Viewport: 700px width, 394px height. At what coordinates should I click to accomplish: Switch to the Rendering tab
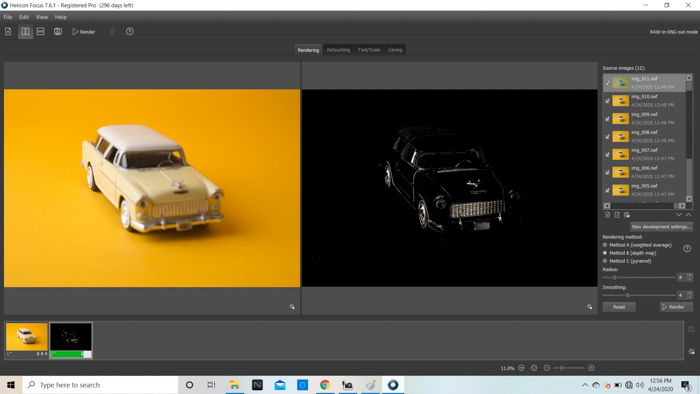pos(308,50)
